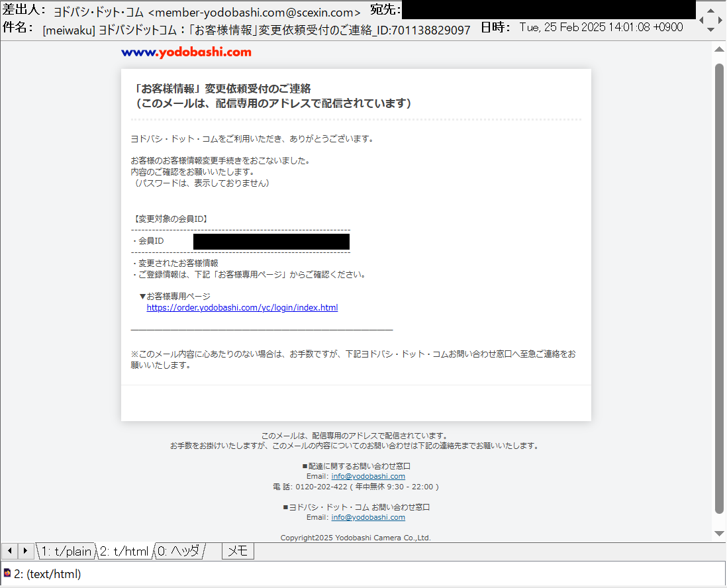
Task: Click the www.yodobashi.com logo
Action: [x=186, y=52]
